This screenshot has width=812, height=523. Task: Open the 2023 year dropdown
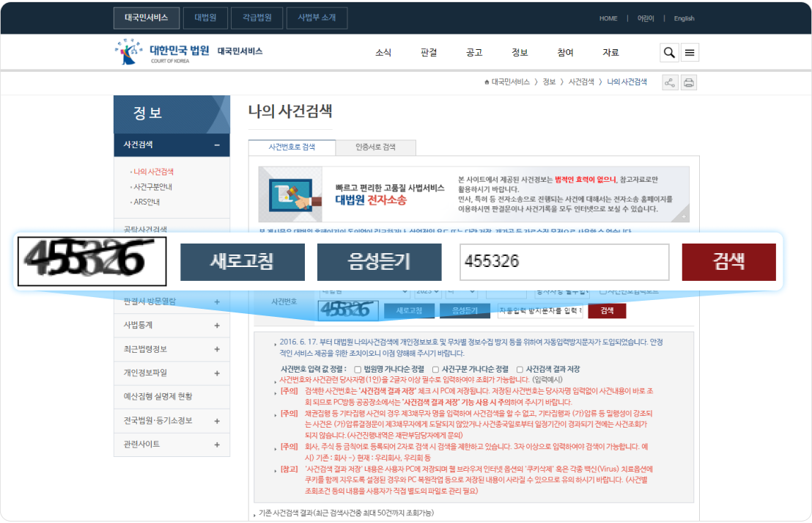[428, 292]
